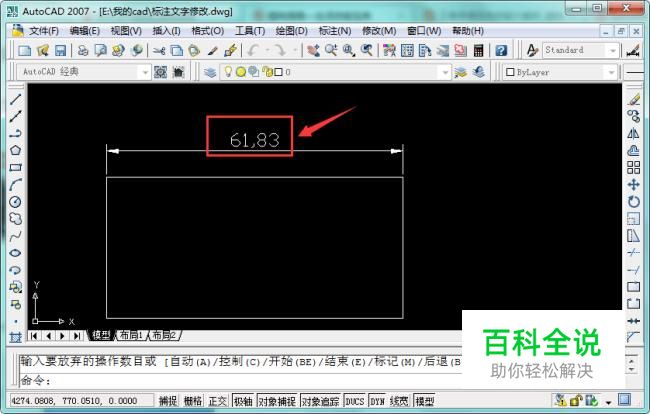Select the Join tool
This screenshot has width=650, height=414.
(633, 321)
